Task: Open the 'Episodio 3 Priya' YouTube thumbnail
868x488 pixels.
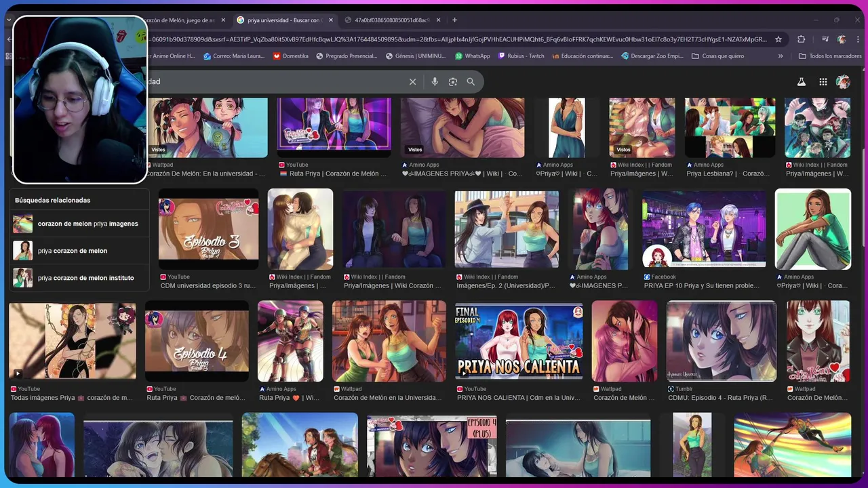Action: pyautogui.click(x=208, y=229)
